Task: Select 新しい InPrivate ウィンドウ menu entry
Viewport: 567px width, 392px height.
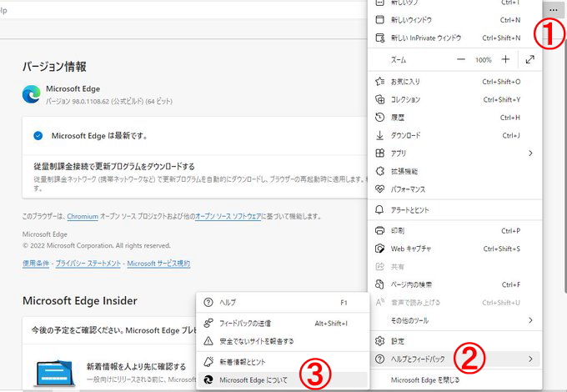Action: coord(454,38)
